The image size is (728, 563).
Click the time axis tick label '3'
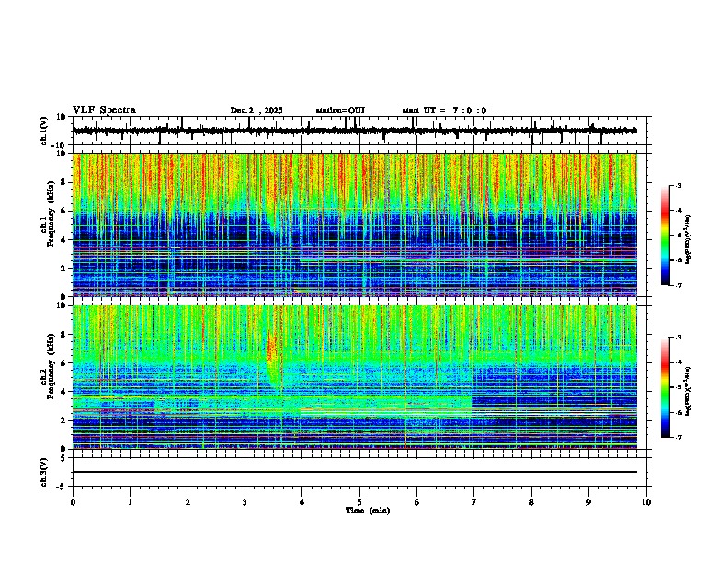tap(245, 502)
